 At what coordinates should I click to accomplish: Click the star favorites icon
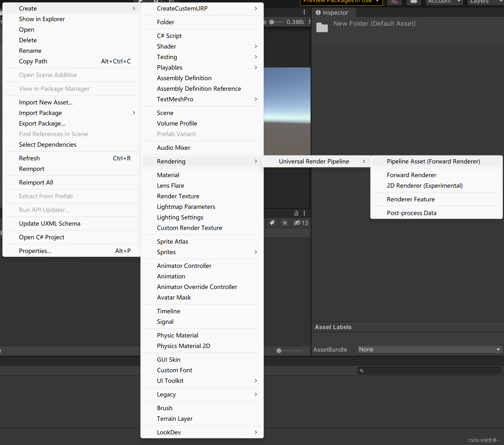[285, 223]
